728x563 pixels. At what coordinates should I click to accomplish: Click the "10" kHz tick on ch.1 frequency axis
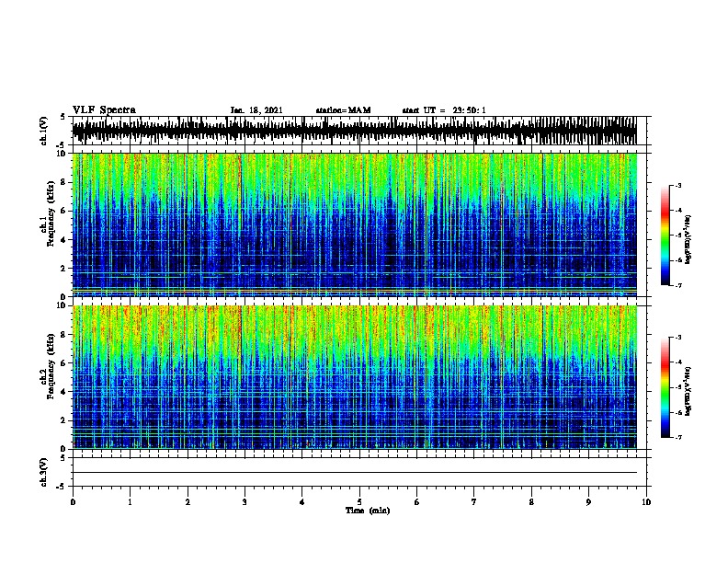62,154
